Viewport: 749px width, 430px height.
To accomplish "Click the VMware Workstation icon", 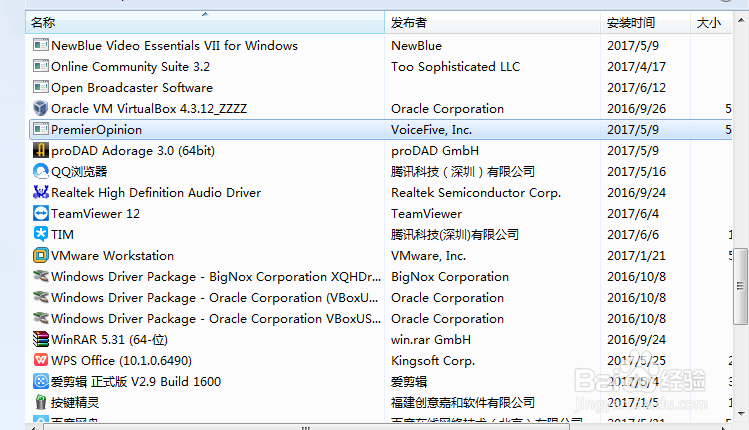I will (x=41, y=255).
